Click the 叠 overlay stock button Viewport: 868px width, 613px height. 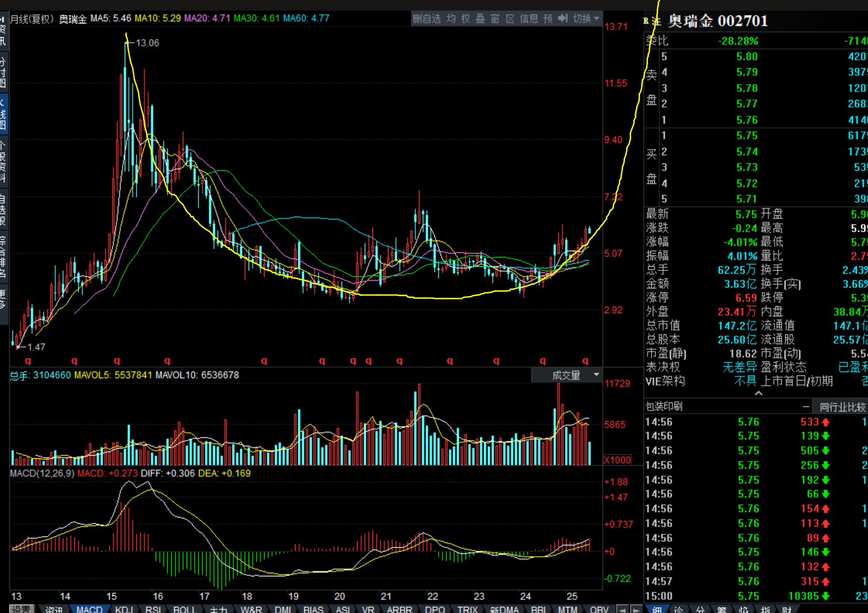tap(480, 19)
